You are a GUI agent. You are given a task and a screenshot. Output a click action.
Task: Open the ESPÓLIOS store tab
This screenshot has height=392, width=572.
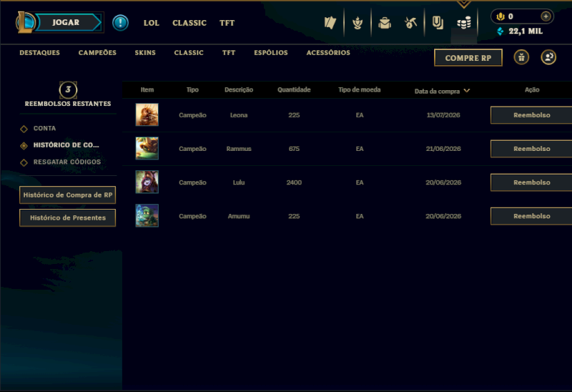click(x=271, y=52)
